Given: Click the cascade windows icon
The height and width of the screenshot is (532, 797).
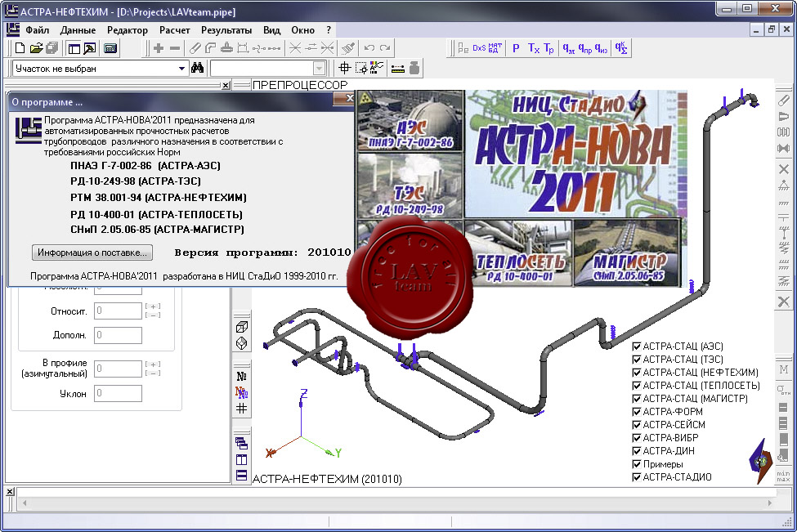Looking at the screenshot, I should 242,443.
